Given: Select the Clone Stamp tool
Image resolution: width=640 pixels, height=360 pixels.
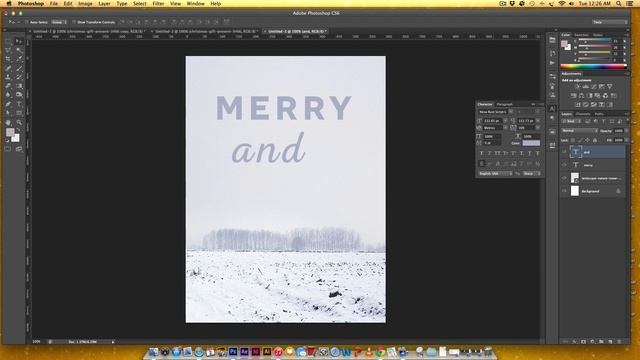Looking at the screenshot, I should tap(8, 77).
